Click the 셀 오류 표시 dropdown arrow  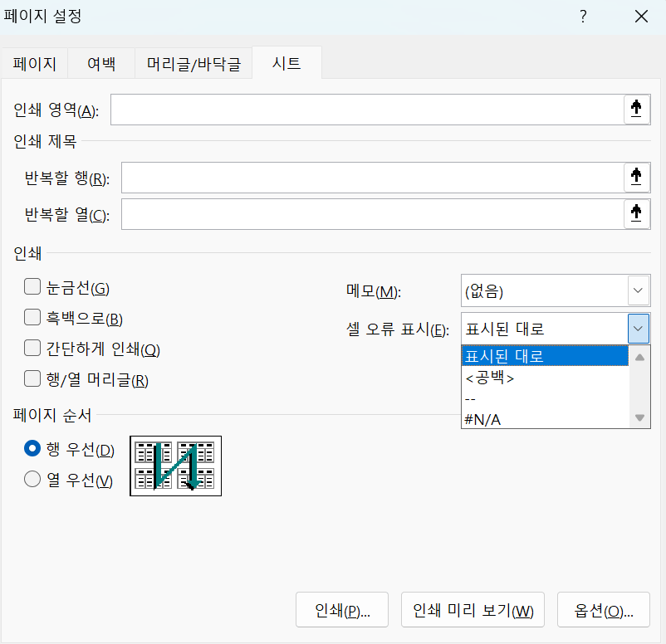tap(638, 328)
